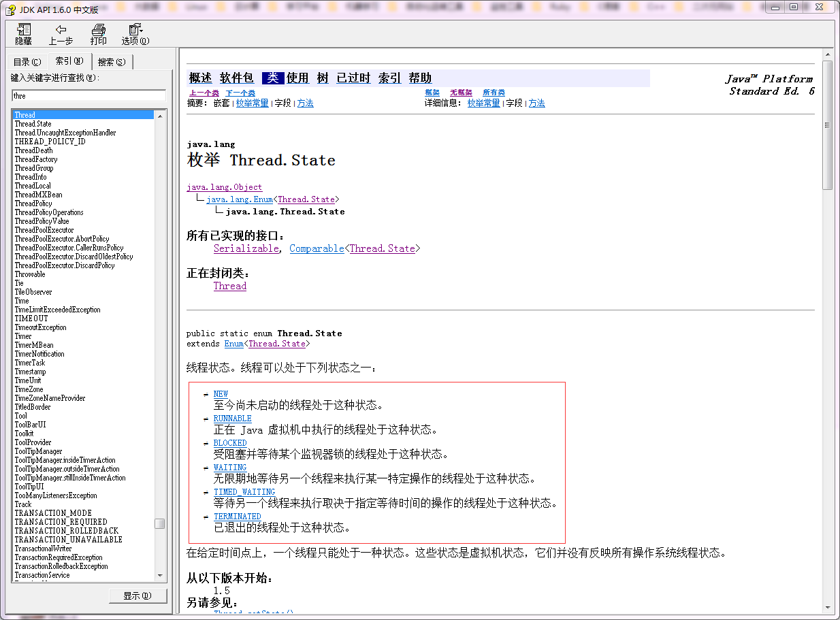
Task: Select 'TRANSACTION_REQUIRED' index entry
Action: (61, 522)
